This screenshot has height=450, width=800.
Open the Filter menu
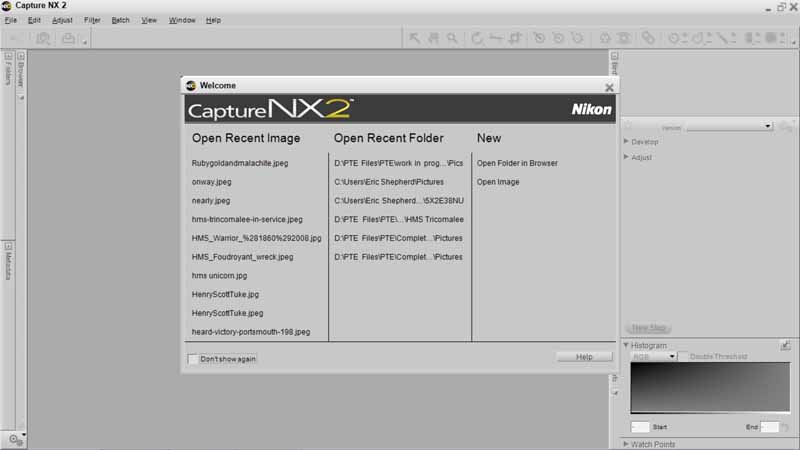coord(92,20)
